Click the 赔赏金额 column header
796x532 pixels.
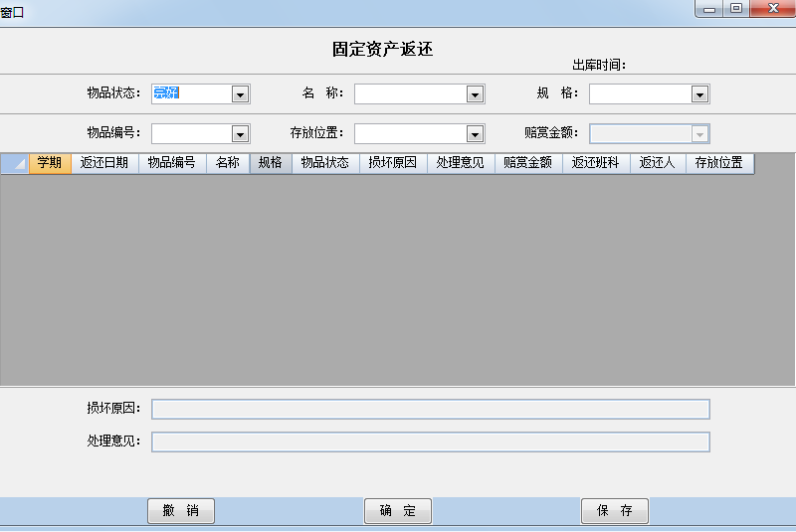pos(528,163)
